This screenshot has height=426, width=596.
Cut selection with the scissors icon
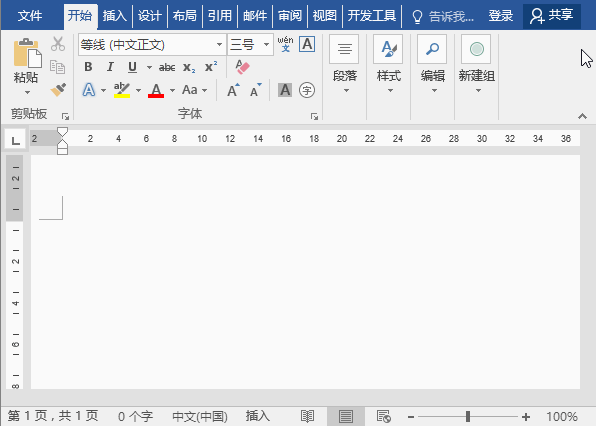click(x=58, y=44)
